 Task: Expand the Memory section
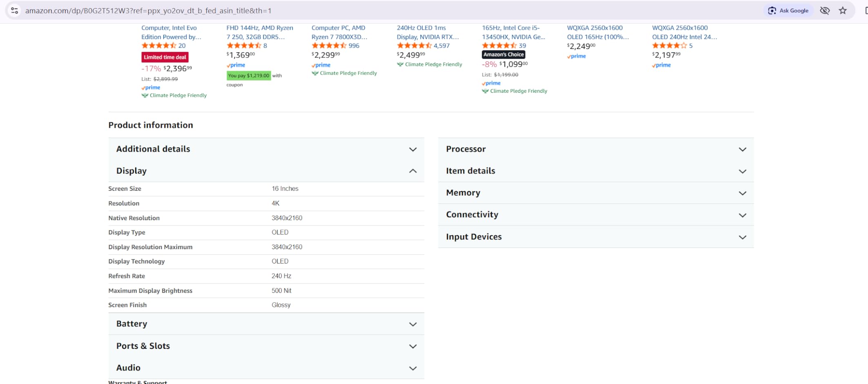596,193
